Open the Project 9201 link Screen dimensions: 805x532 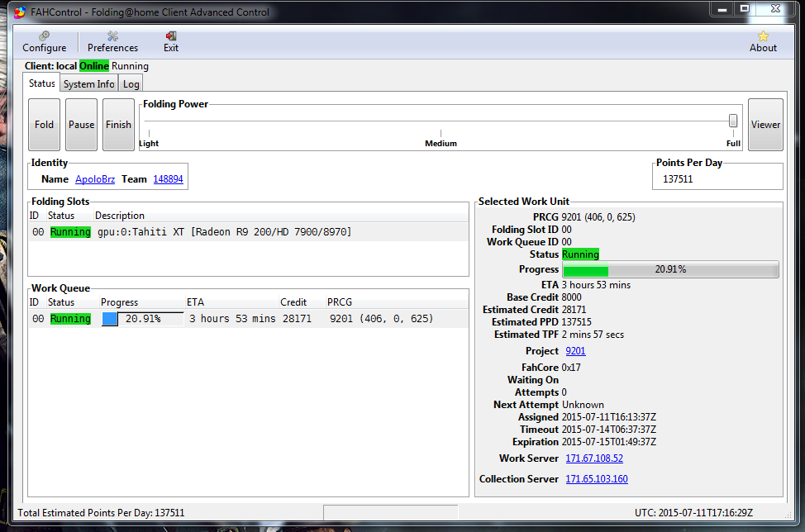575,351
